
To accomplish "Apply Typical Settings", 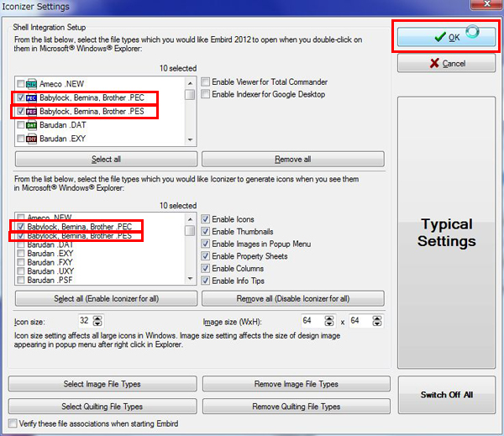I will (x=447, y=233).
